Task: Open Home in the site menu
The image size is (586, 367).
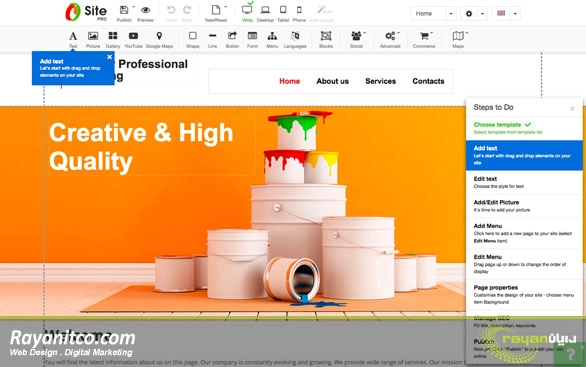Action: click(x=289, y=81)
